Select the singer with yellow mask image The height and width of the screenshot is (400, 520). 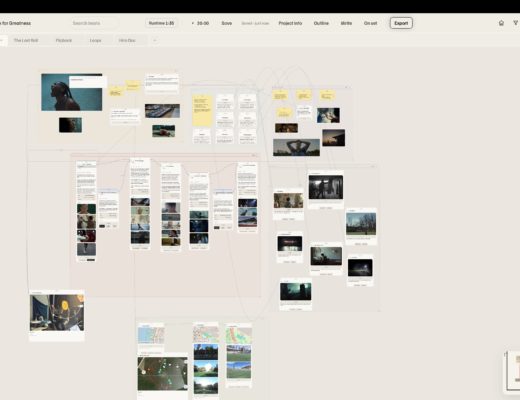pos(57,313)
